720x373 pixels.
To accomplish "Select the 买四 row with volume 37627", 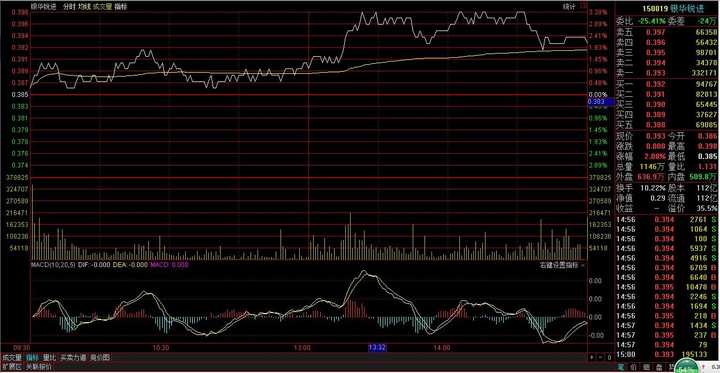I will pos(667,114).
